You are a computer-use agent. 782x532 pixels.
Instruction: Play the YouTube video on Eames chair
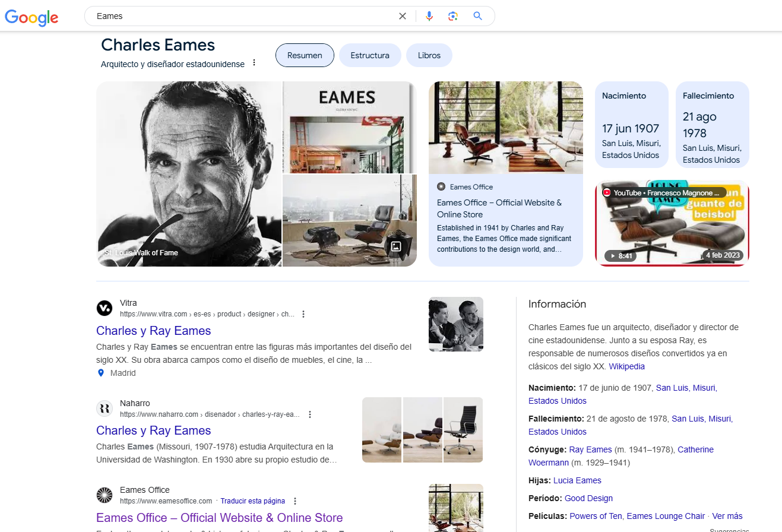[x=672, y=223]
